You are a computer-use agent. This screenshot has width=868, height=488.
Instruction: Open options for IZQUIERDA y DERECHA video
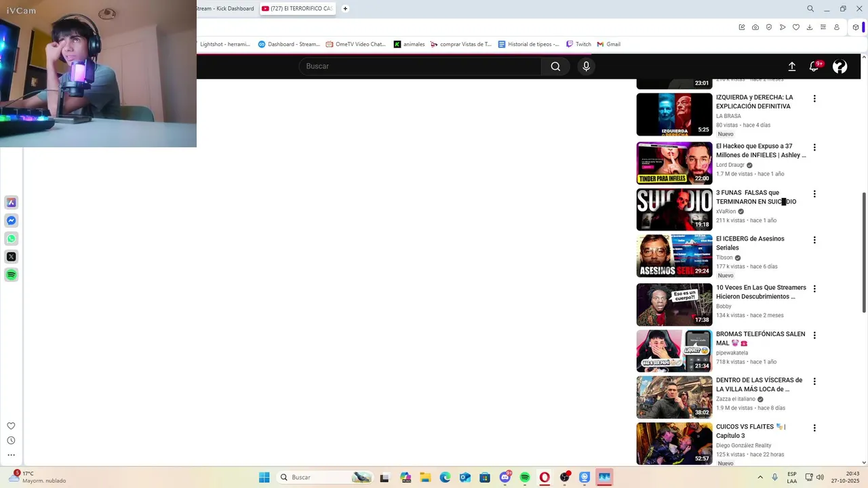(x=814, y=99)
